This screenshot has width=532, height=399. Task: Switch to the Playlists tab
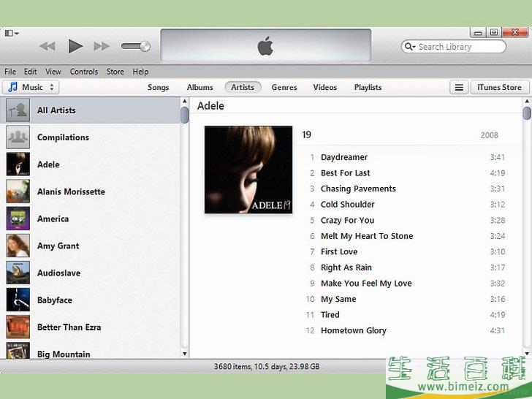coord(368,87)
